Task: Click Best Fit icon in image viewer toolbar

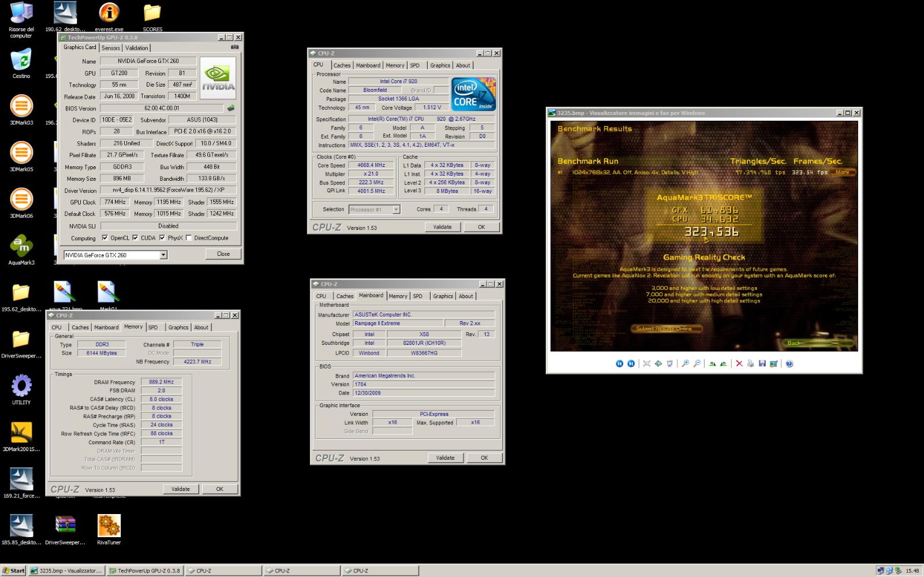Action: click(x=646, y=363)
